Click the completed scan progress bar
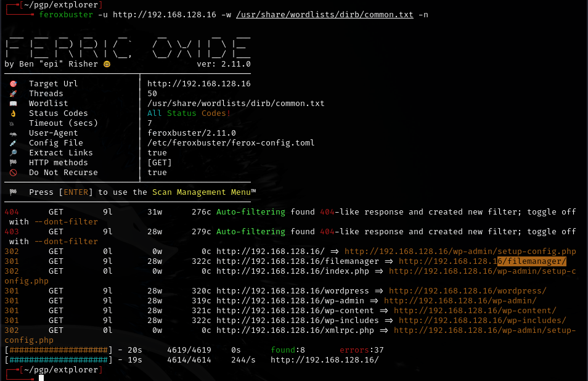 [58, 350]
